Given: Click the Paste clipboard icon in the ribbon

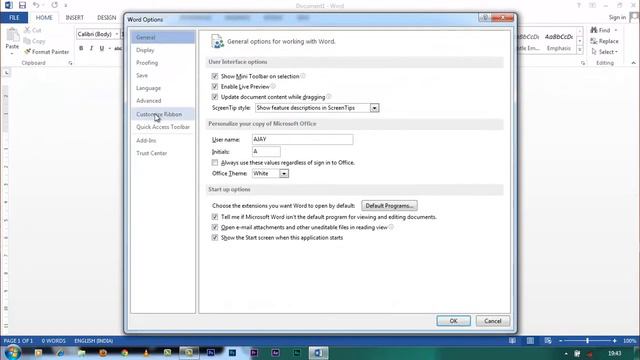Looking at the screenshot, I should click(12, 36).
